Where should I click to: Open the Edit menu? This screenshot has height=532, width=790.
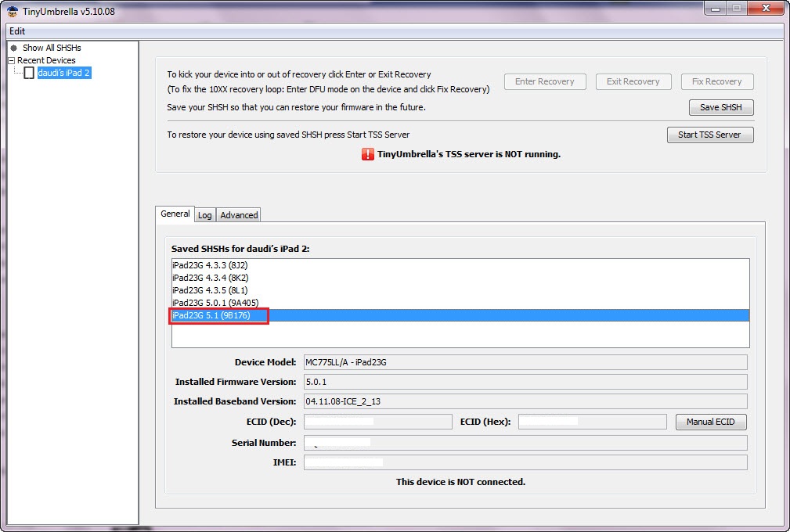[17, 31]
